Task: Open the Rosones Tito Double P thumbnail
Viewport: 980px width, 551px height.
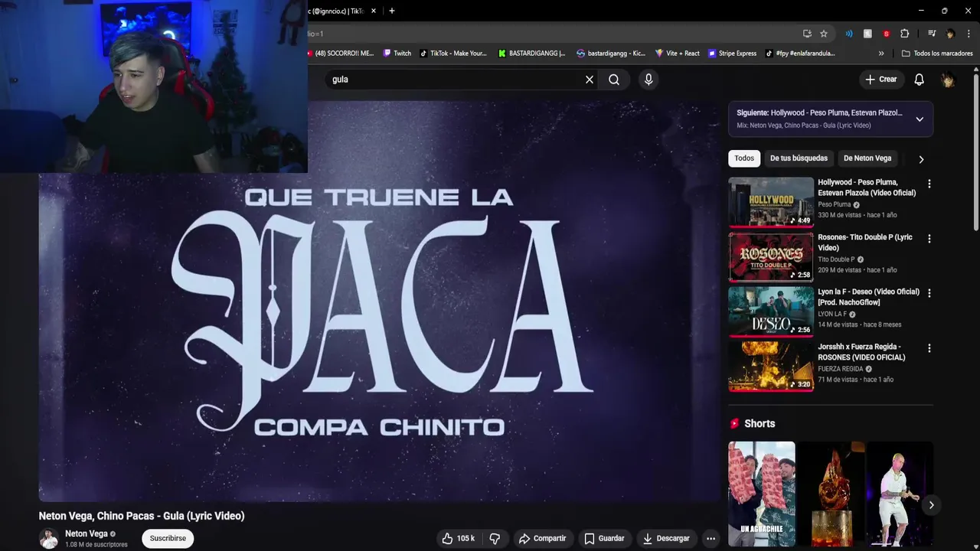Action: pyautogui.click(x=771, y=257)
